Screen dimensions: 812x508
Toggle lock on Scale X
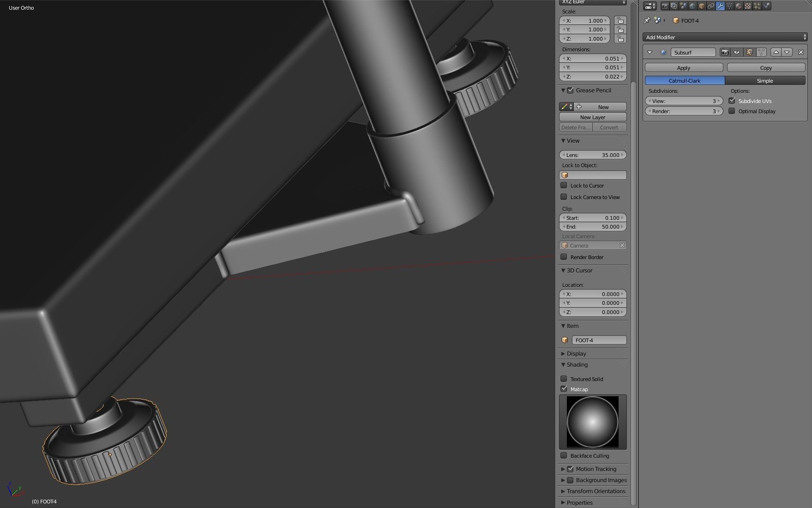[620, 20]
